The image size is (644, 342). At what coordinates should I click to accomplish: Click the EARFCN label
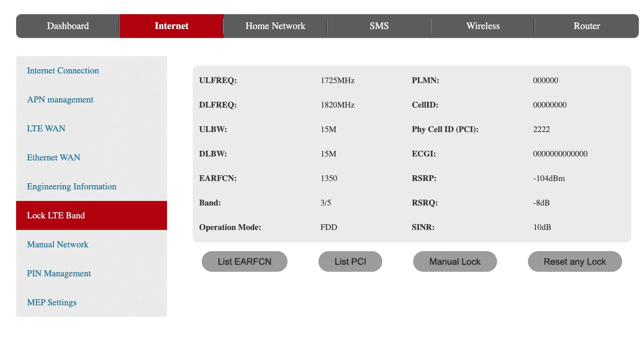tap(218, 178)
